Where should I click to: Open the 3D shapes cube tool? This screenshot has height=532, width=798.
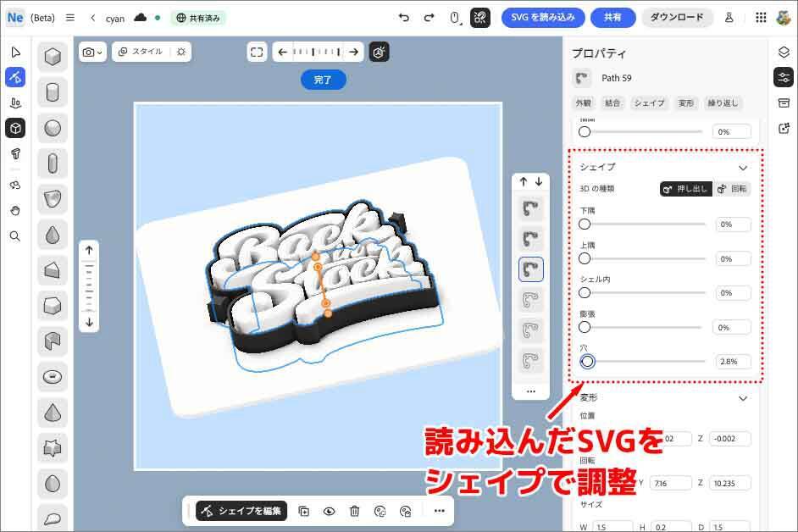15,128
